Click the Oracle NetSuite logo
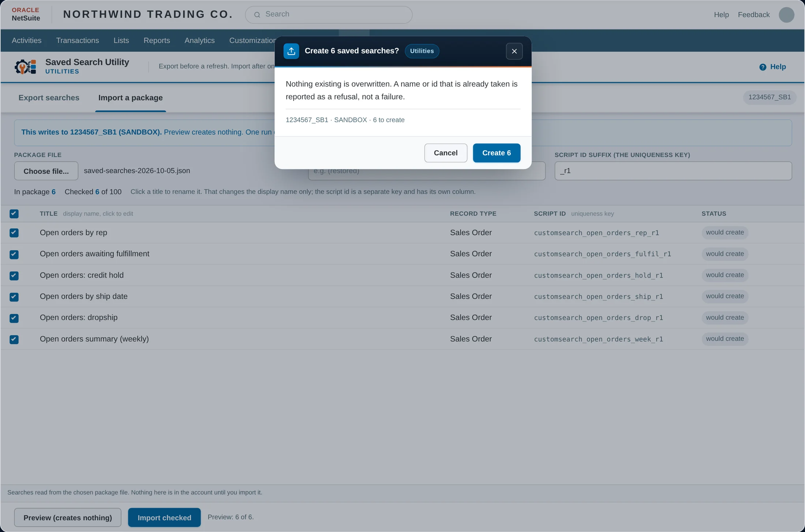The height and width of the screenshot is (532, 805). click(x=26, y=14)
